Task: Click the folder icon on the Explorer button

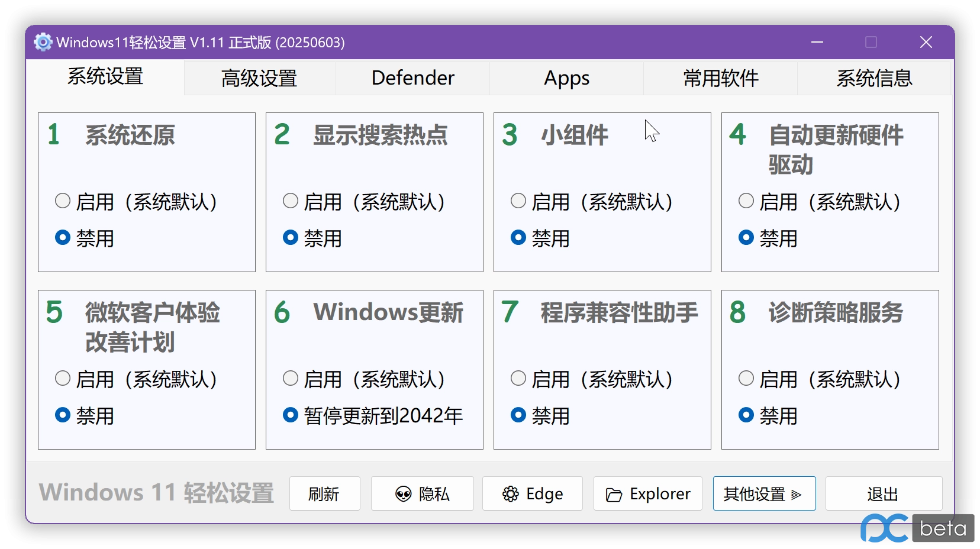Action: coord(614,493)
